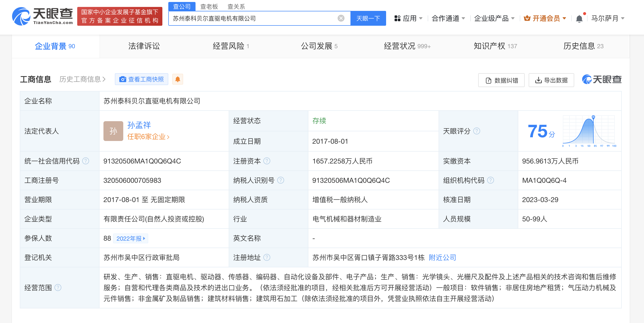The width and height of the screenshot is (644, 323).
Task: Click the question mark beside 注册地址
Action: pos(267,257)
